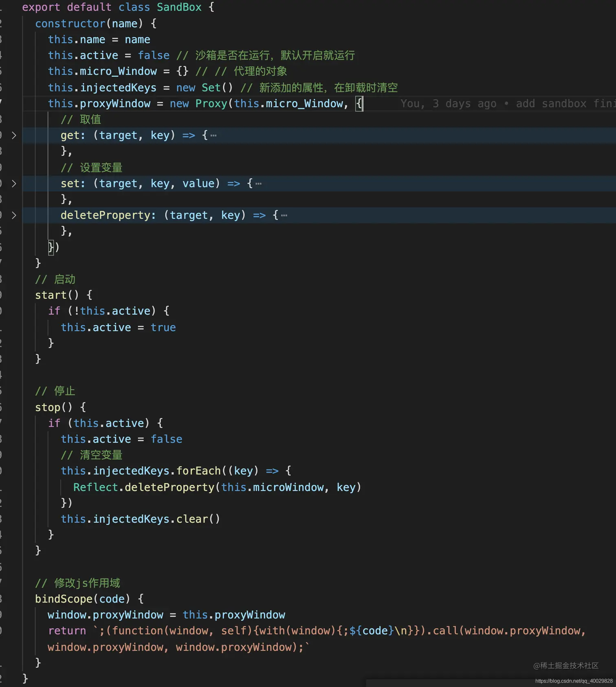
Task: Click the folded ellipsis after set arrow function
Action: 259,184
